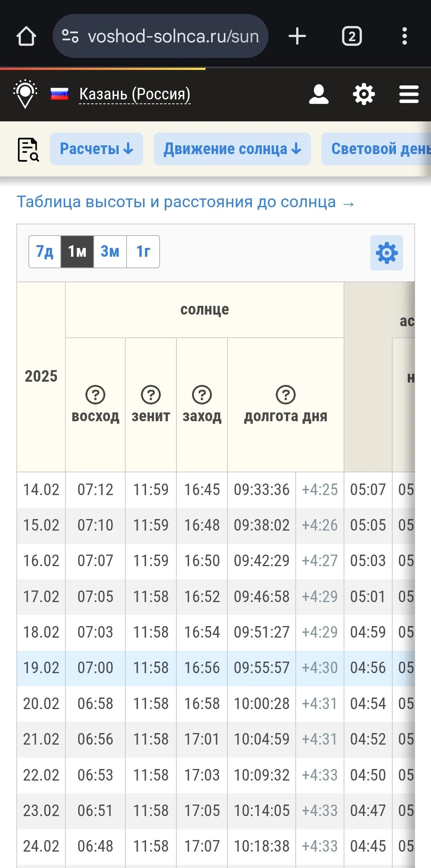
Task: Switch table period to 7д
Action: (45, 252)
